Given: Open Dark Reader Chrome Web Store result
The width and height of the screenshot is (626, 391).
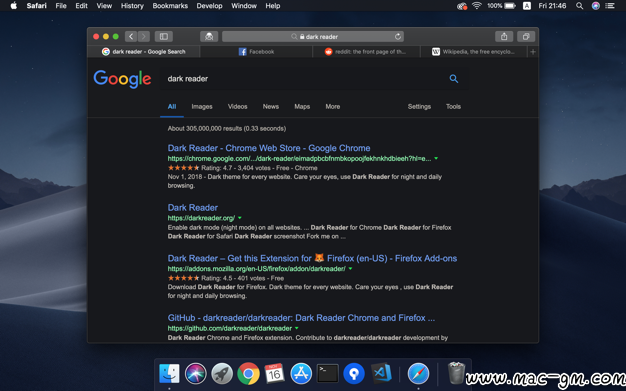Looking at the screenshot, I should pos(269,148).
